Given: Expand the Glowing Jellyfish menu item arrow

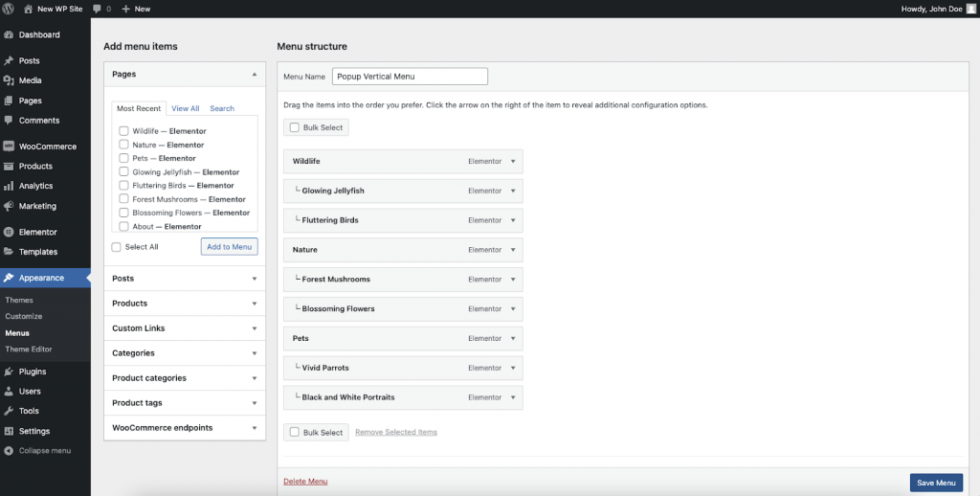Looking at the screenshot, I should click(x=513, y=191).
